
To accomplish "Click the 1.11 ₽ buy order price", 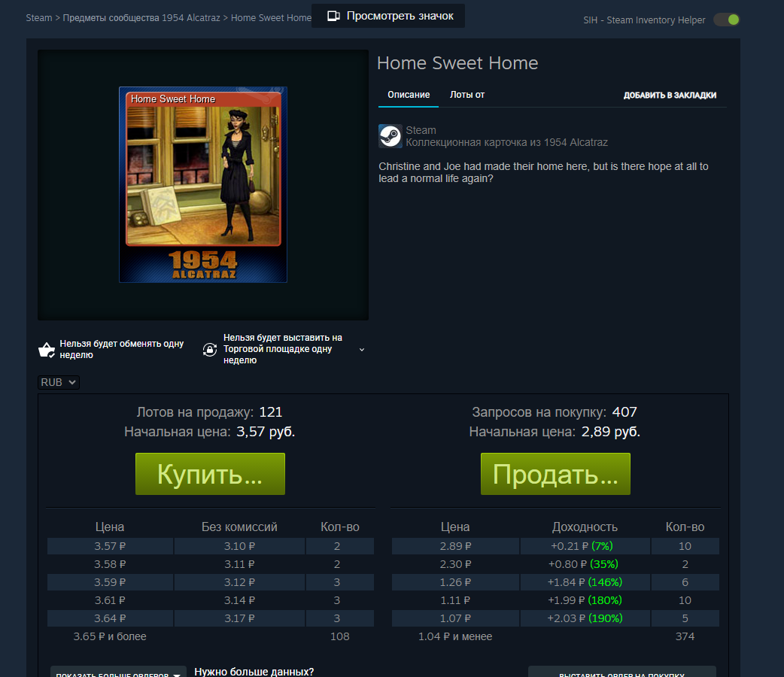I will coord(455,600).
